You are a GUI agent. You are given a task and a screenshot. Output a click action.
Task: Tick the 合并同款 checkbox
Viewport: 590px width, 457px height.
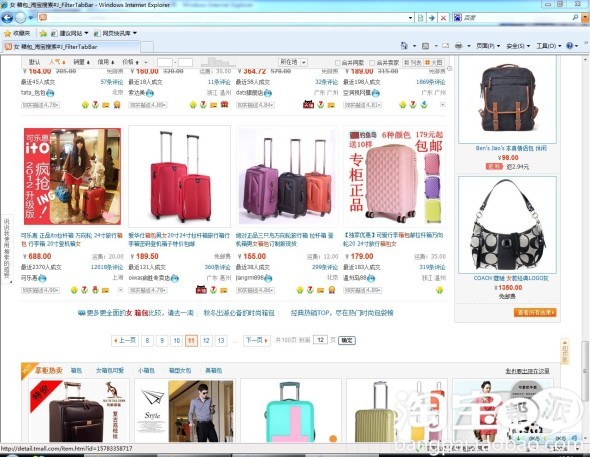point(338,63)
